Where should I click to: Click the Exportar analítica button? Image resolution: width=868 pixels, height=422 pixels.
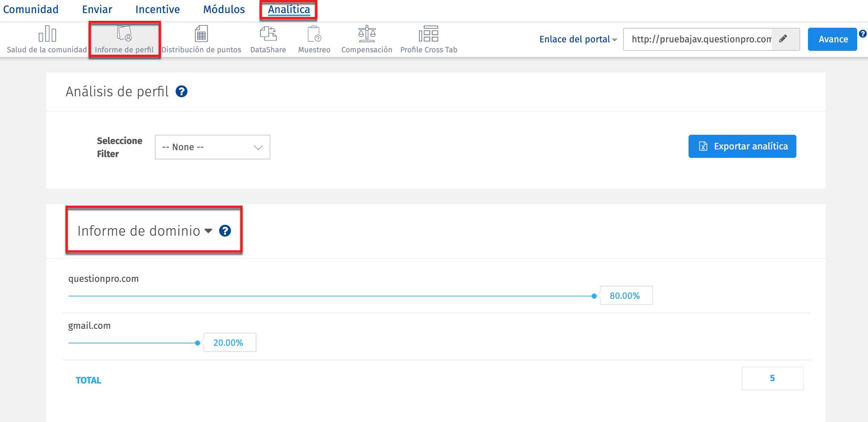point(742,146)
